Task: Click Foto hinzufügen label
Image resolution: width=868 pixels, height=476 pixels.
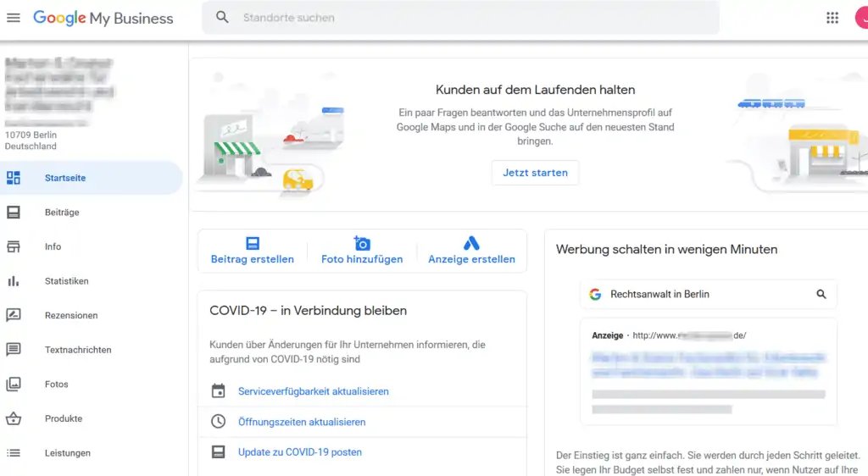Action: coord(362,259)
